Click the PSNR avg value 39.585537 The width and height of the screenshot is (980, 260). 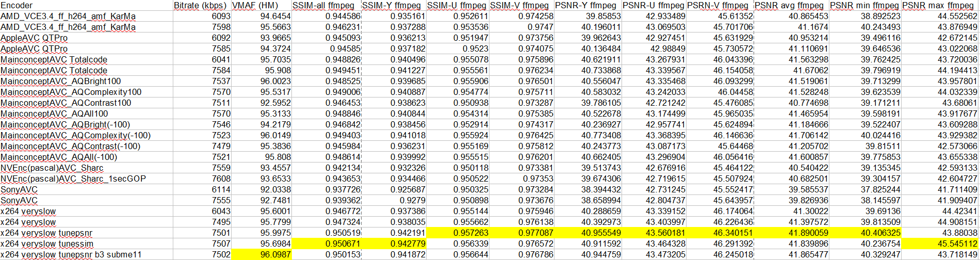[x=791, y=189]
